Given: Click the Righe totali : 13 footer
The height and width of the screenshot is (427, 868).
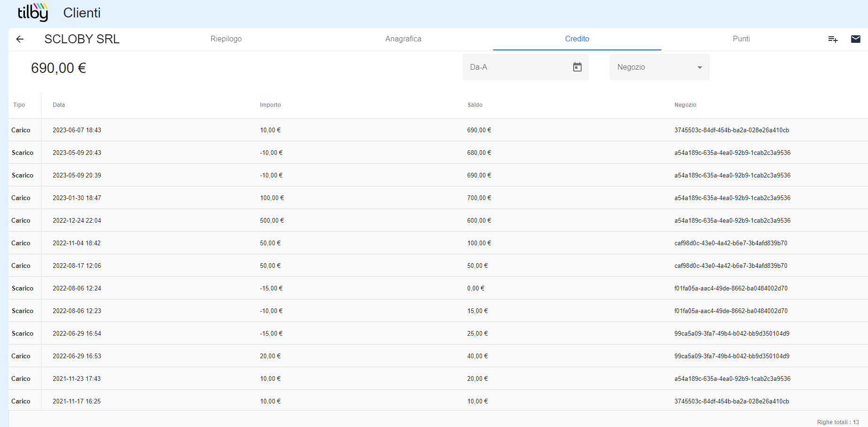Looking at the screenshot, I should (838, 422).
